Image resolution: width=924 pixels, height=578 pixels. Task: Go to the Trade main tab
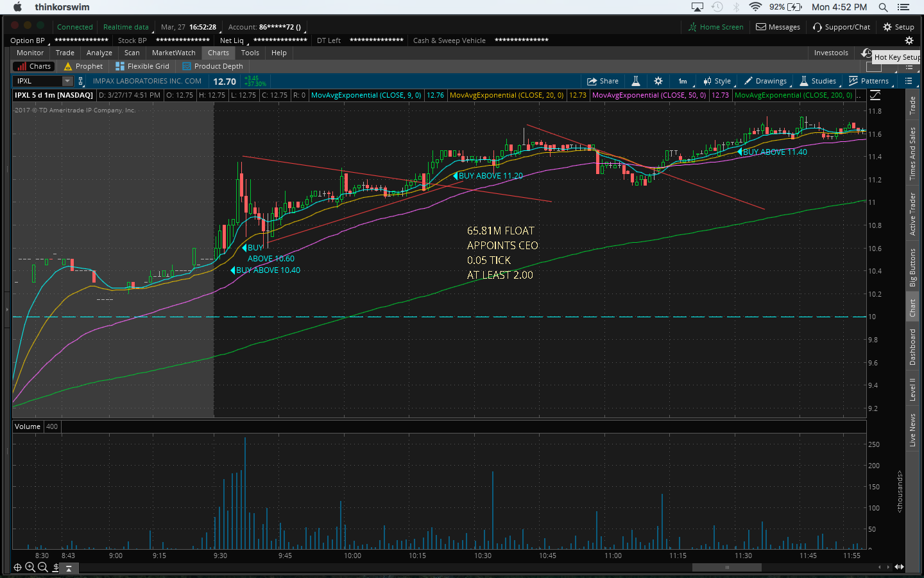[65, 53]
